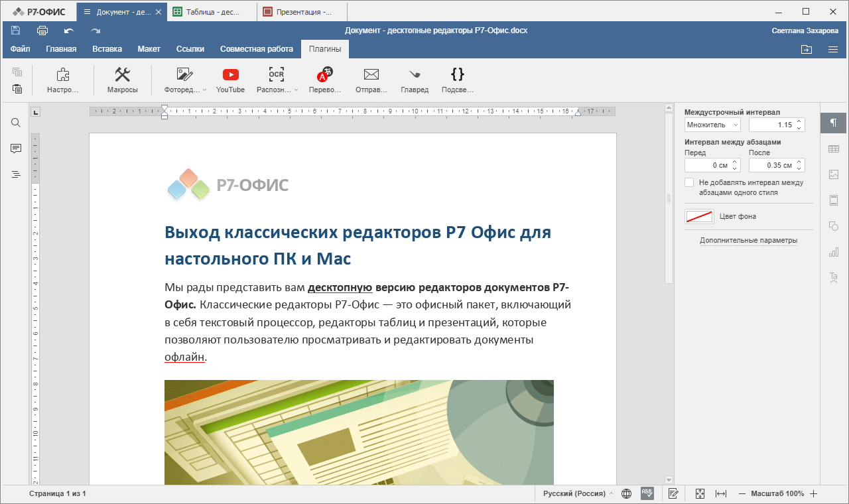Decrease the Перед spacing value
The height and width of the screenshot is (504, 849).
(x=735, y=168)
